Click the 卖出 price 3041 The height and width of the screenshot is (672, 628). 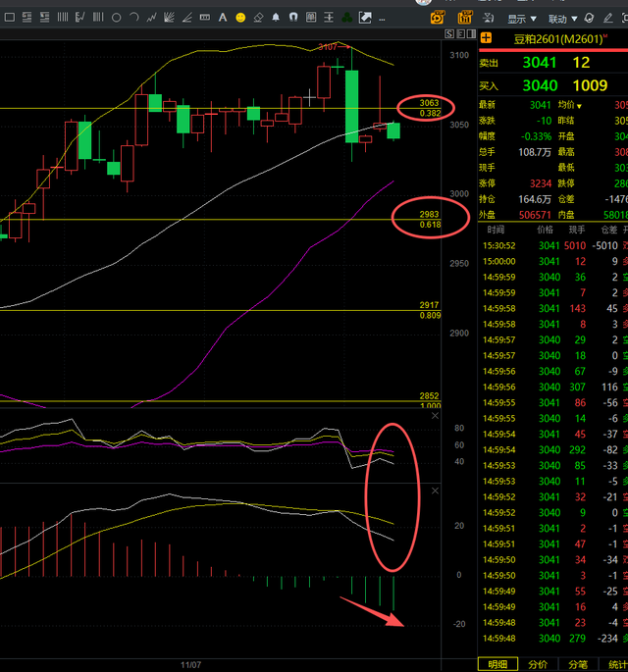coord(540,63)
